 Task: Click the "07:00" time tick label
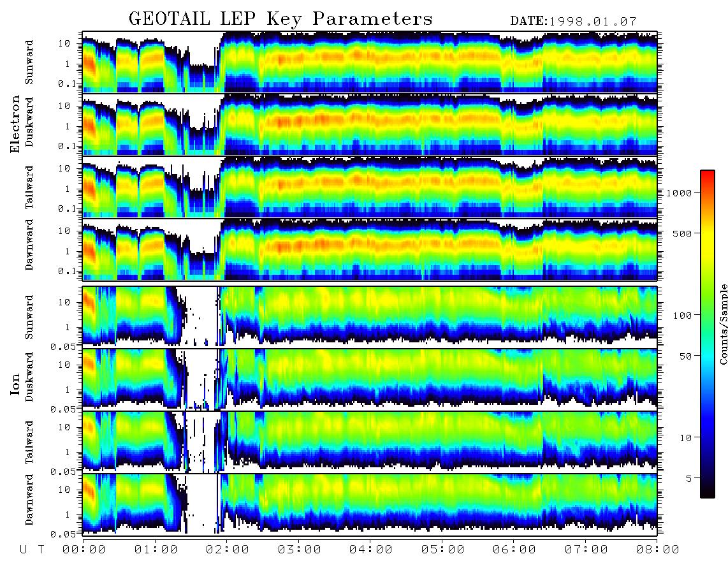(x=586, y=550)
